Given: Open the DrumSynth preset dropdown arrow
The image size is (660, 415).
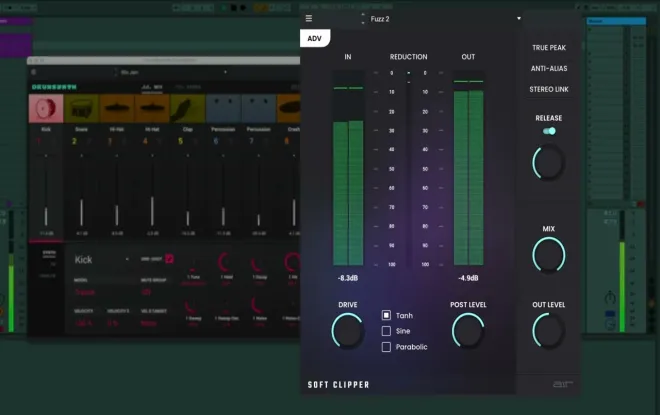Looking at the screenshot, I should pos(225,72).
